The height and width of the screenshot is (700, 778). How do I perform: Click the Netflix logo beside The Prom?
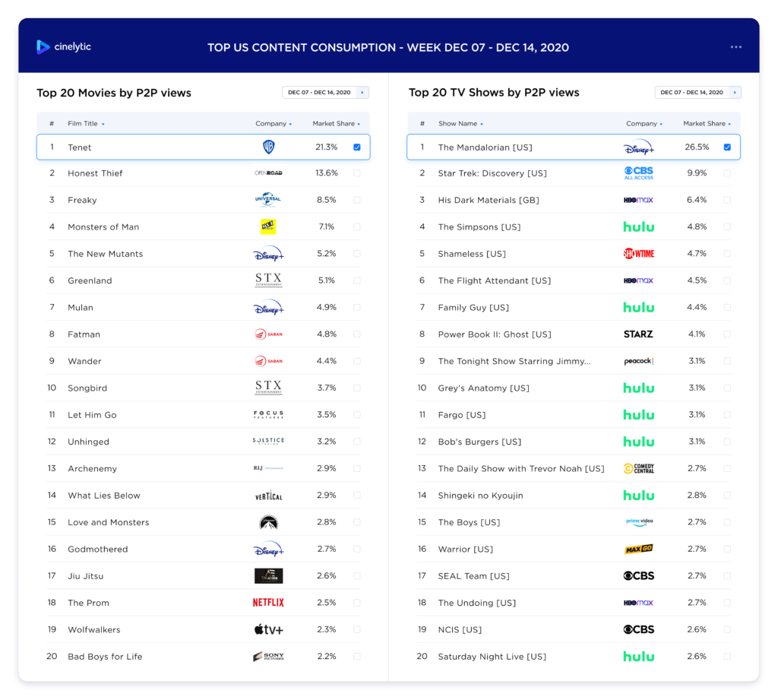click(268, 603)
